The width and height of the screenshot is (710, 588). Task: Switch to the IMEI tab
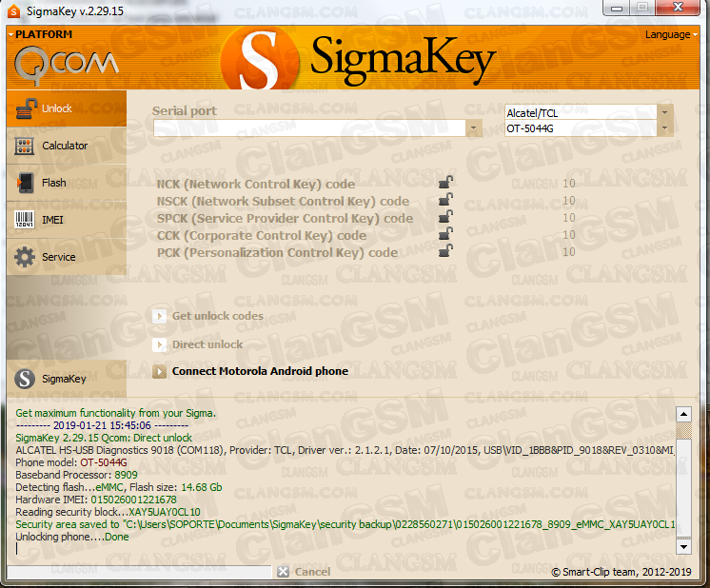[67, 220]
